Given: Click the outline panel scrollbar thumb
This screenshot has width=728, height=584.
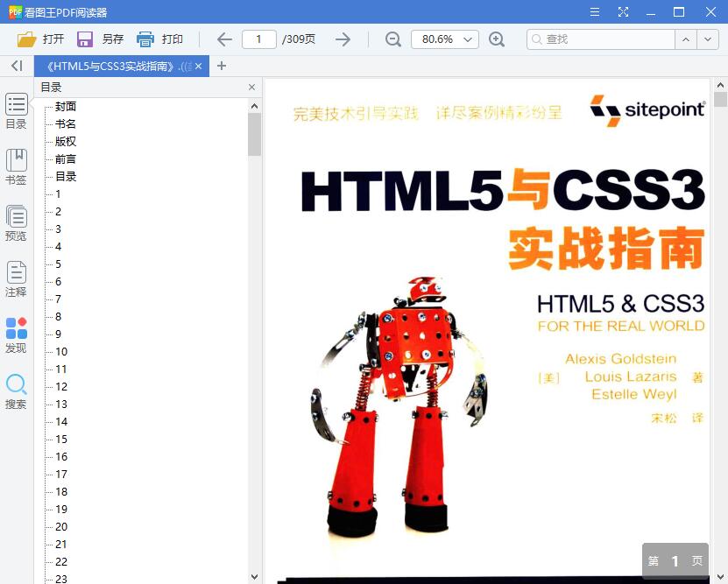Looking at the screenshot, I should (x=254, y=135).
